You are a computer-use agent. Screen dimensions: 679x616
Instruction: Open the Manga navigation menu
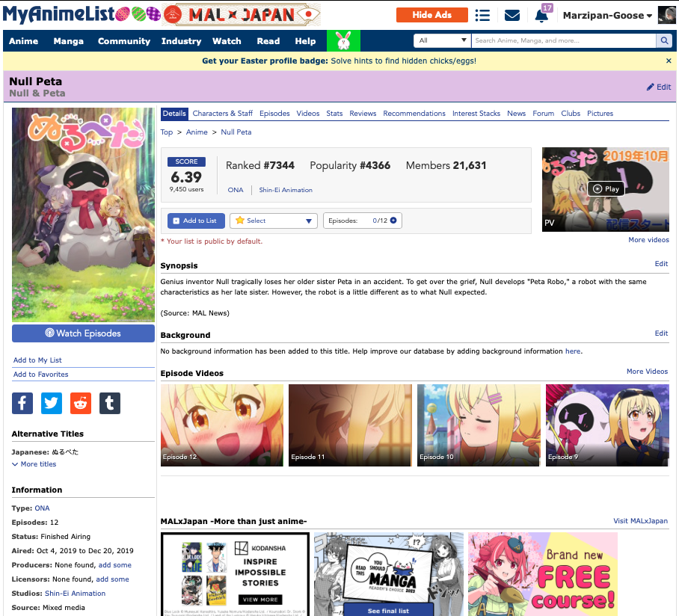(x=68, y=41)
